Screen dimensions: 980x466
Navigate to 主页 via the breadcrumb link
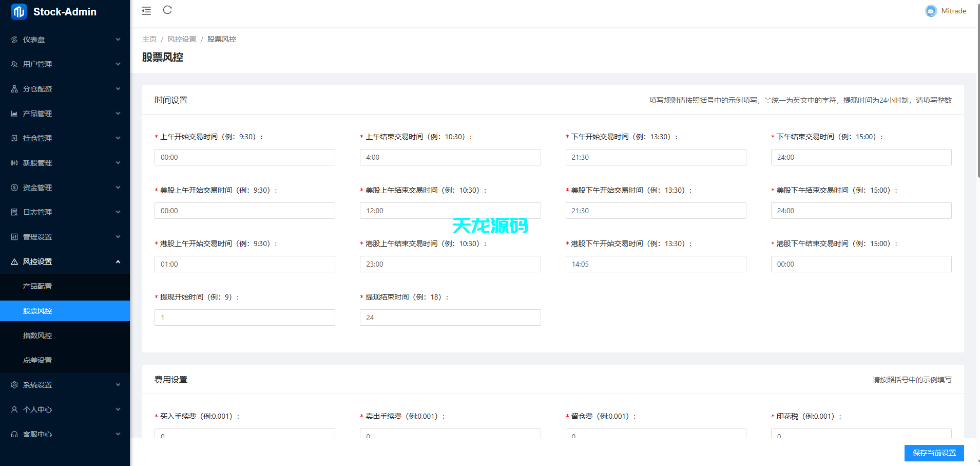[149, 39]
